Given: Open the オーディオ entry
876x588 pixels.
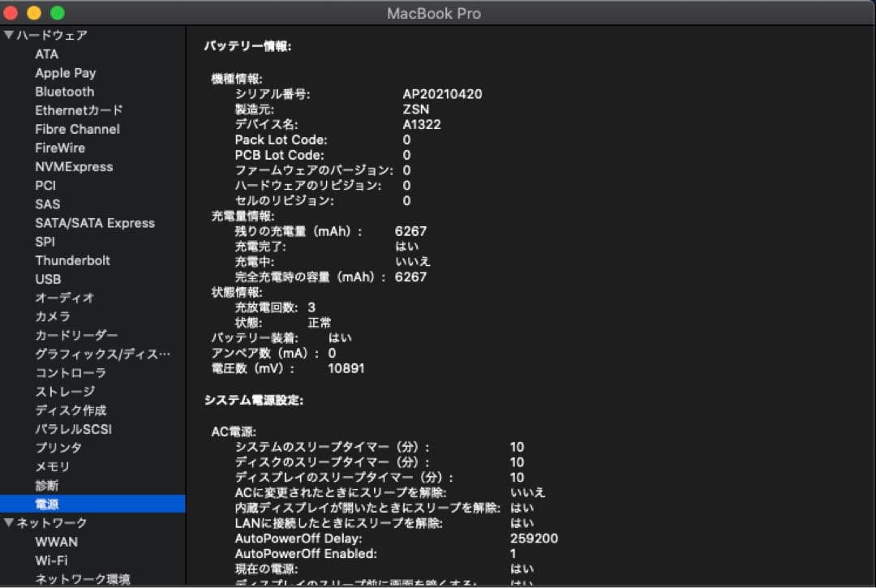Looking at the screenshot, I should [x=64, y=298].
